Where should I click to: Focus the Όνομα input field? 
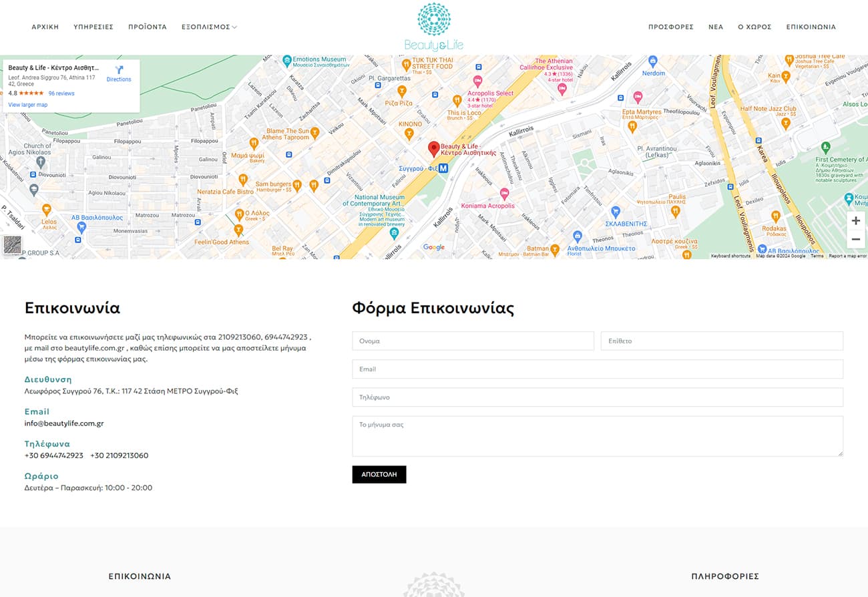tap(473, 341)
